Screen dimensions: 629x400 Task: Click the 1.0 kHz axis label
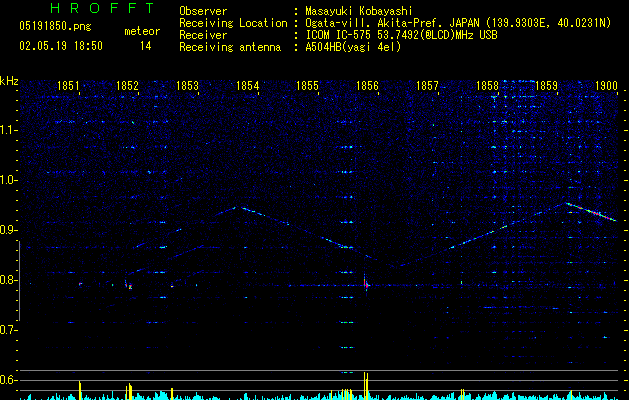pyautogui.click(x=8, y=180)
